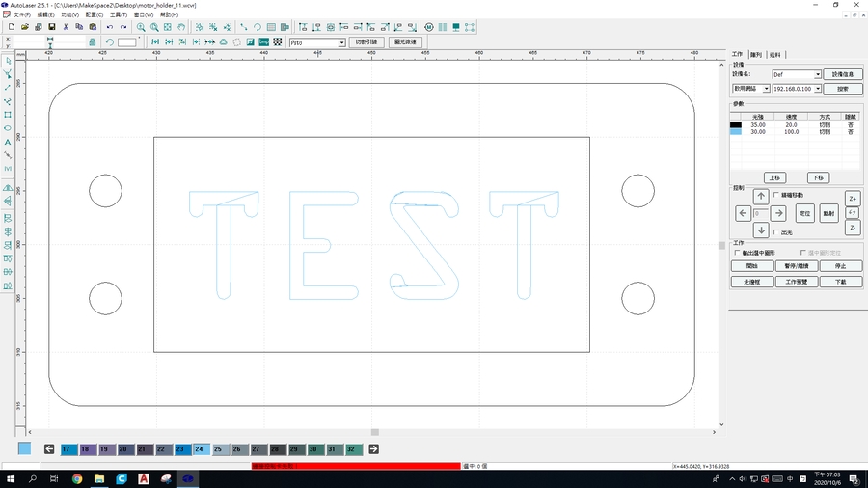Click the Zoom in magnifier icon
Screen dimensions: 868x488
pyautogui.click(x=141, y=27)
